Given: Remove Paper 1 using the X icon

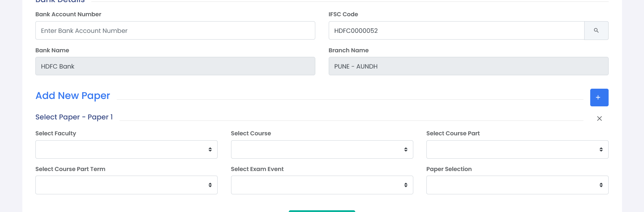Looking at the screenshot, I should (x=599, y=118).
